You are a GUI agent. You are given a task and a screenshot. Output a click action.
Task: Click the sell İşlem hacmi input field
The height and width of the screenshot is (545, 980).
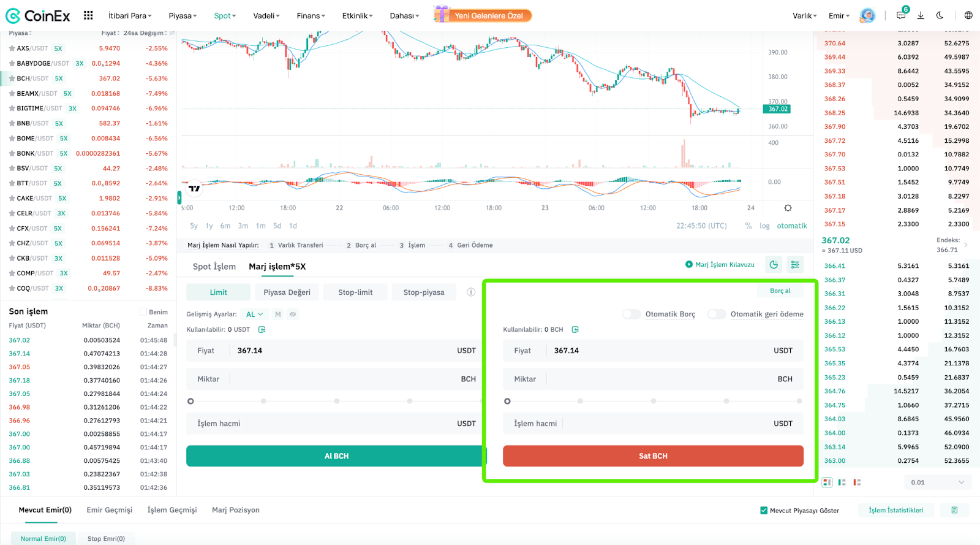[653, 424]
